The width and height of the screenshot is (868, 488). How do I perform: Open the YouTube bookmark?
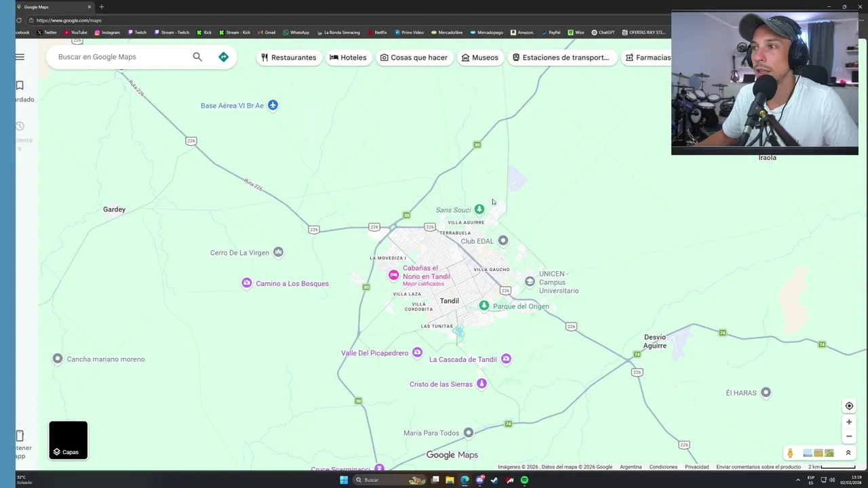pos(75,33)
